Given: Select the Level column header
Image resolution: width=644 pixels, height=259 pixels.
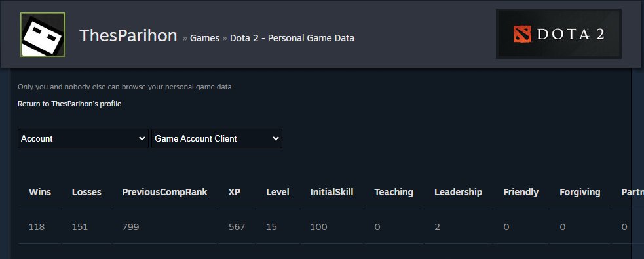Looking at the screenshot, I should pos(278,192).
